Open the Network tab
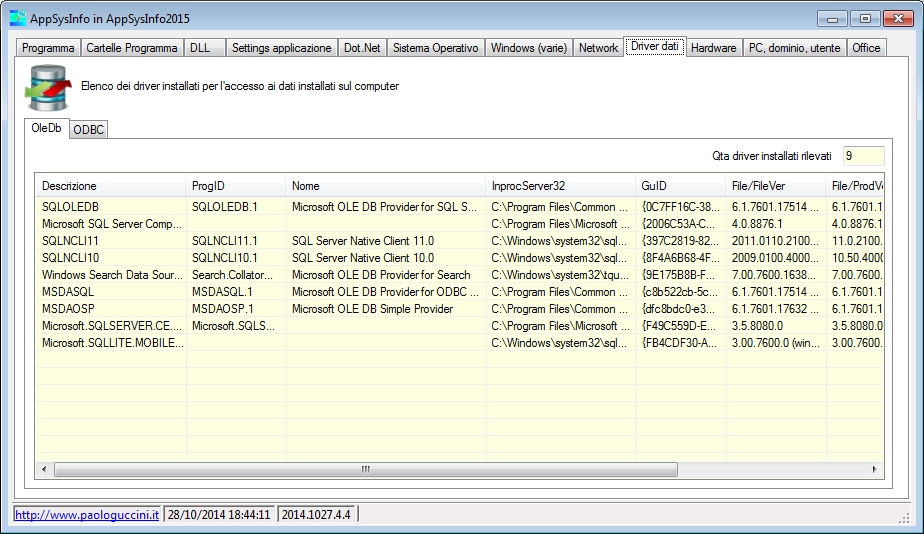The image size is (924, 534). point(598,48)
